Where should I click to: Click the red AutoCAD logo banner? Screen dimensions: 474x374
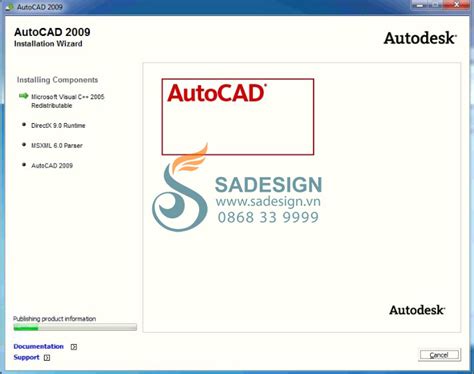click(238, 117)
